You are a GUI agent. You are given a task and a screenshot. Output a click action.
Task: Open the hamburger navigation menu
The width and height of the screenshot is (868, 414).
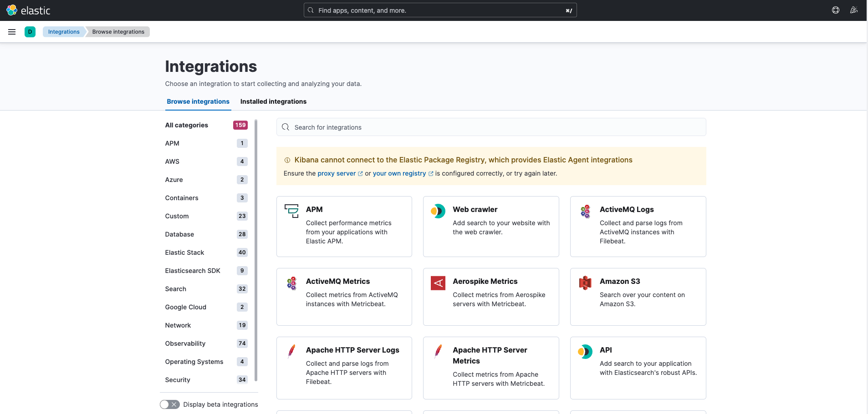pos(12,32)
